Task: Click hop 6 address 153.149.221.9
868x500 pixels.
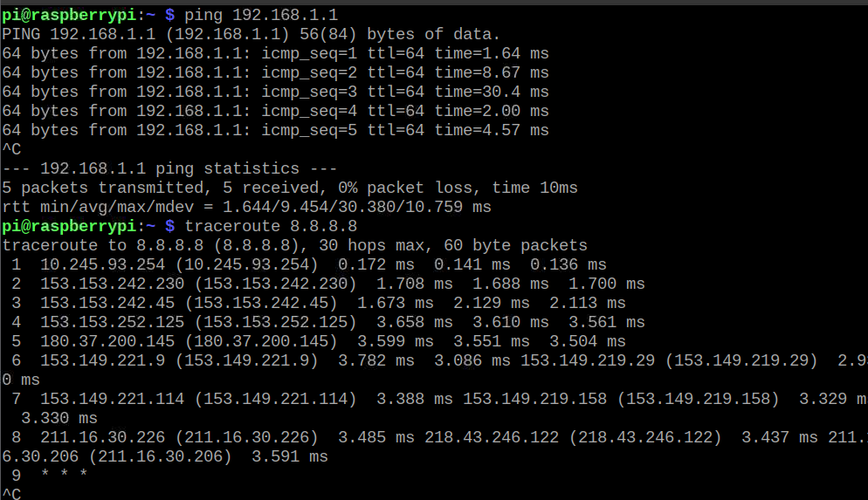Action: click(x=102, y=360)
